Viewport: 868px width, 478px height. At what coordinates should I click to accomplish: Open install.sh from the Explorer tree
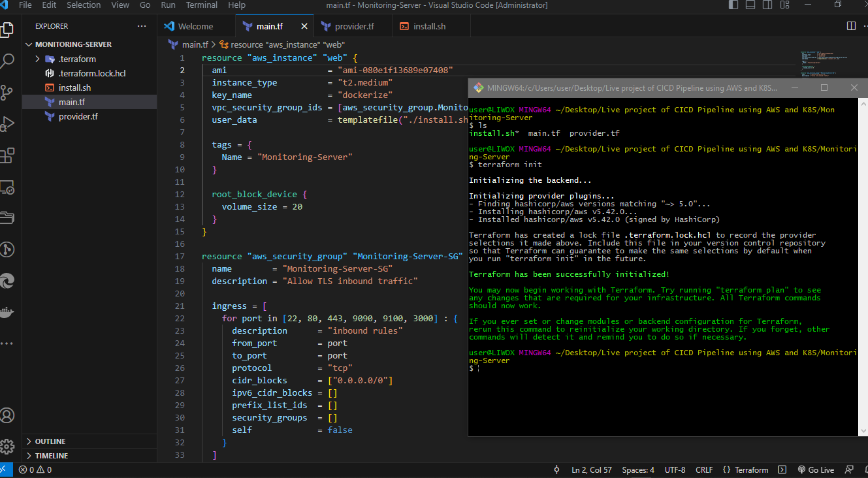[74, 88]
